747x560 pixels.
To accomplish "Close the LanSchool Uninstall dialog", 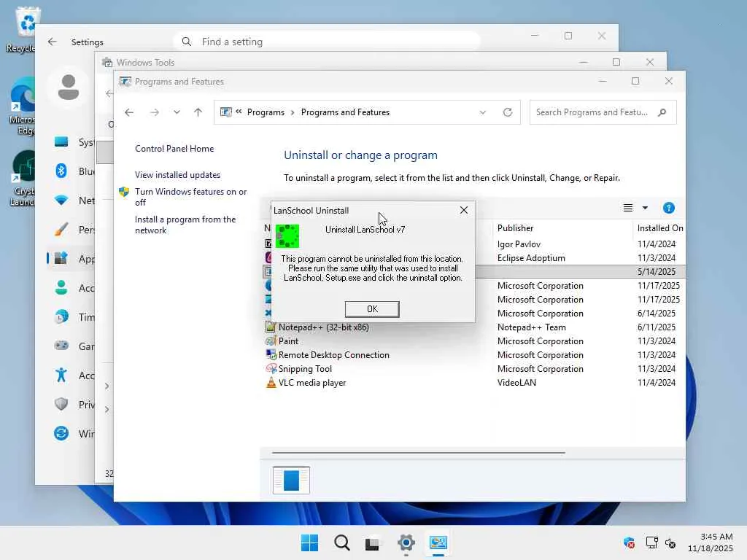I will click(x=463, y=210).
